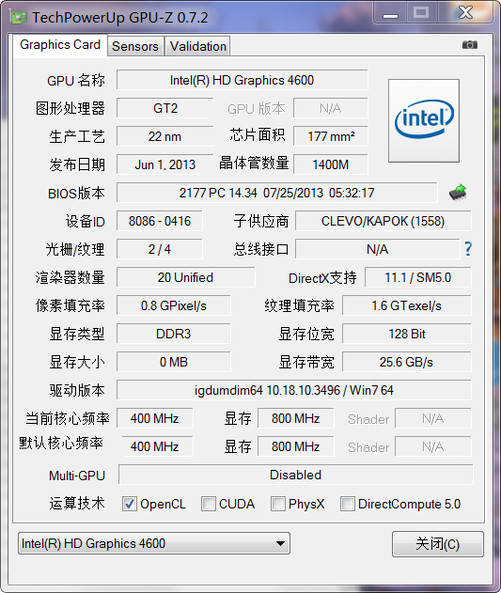This screenshot has width=501, height=593.
Task: Click the 11.1 / SM5.0 DirectX value
Action: pos(418,277)
